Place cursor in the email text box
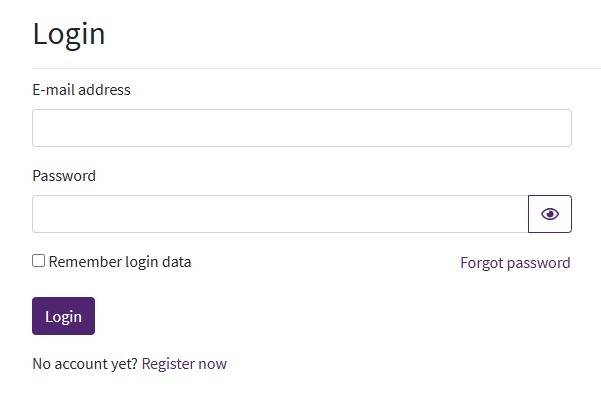The width and height of the screenshot is (601, 397). pyautogui.click(x=302, y=128)
